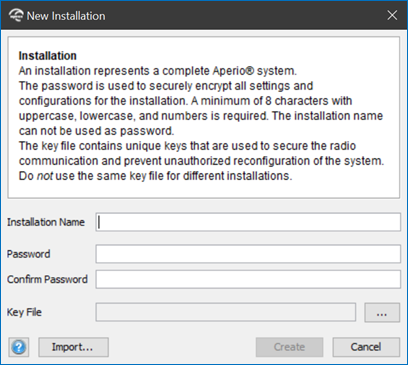The height and width of the screenshot is (365, 408).
Task: Click the "Installation Name" label
Action: click(46, 222)
